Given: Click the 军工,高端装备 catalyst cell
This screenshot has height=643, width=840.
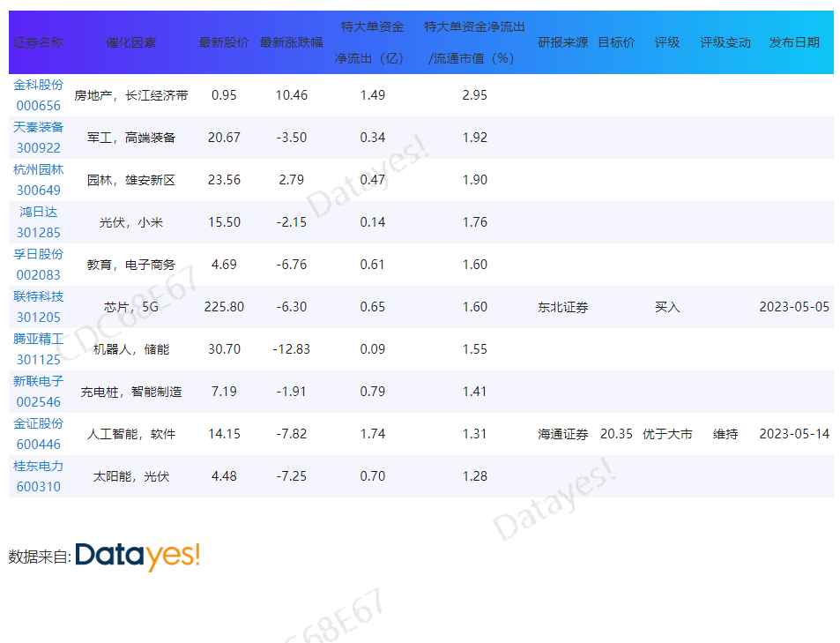Looking at the screenshot, I should point(131,138).
